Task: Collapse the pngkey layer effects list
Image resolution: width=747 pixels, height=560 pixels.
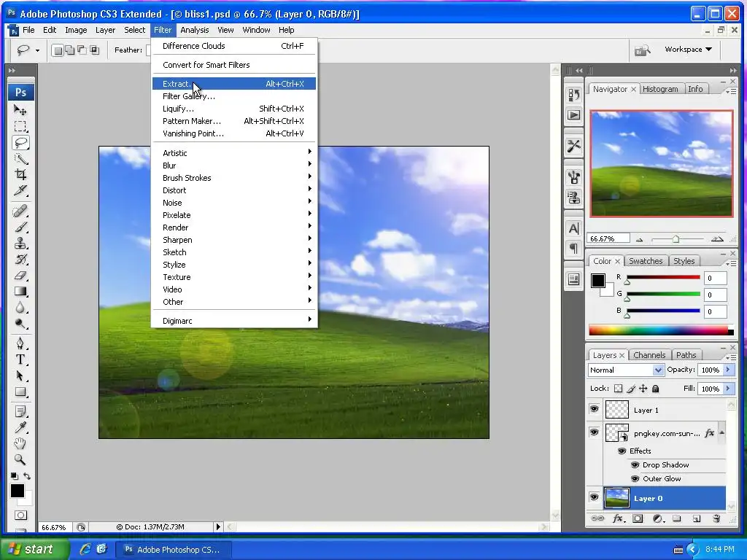Action: pos(721,432)
